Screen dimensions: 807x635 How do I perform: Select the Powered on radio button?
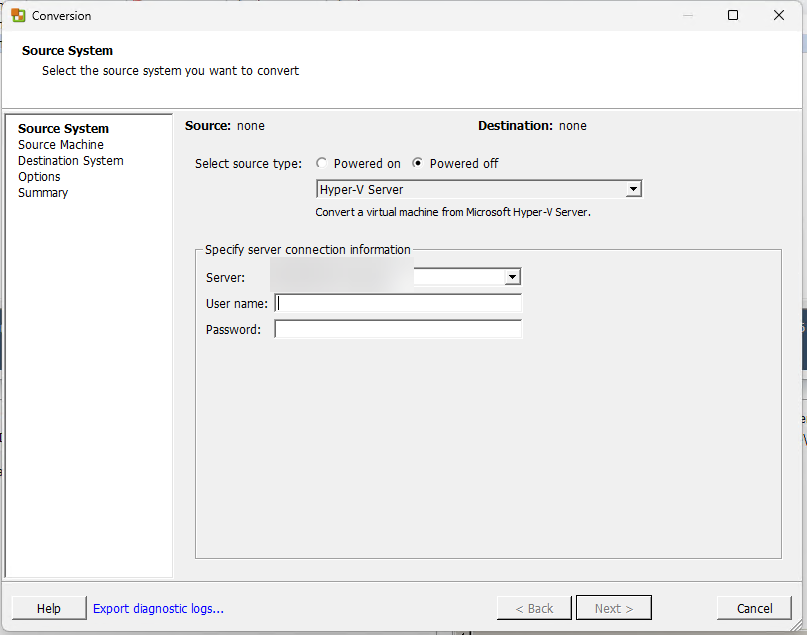click(322, 164)
